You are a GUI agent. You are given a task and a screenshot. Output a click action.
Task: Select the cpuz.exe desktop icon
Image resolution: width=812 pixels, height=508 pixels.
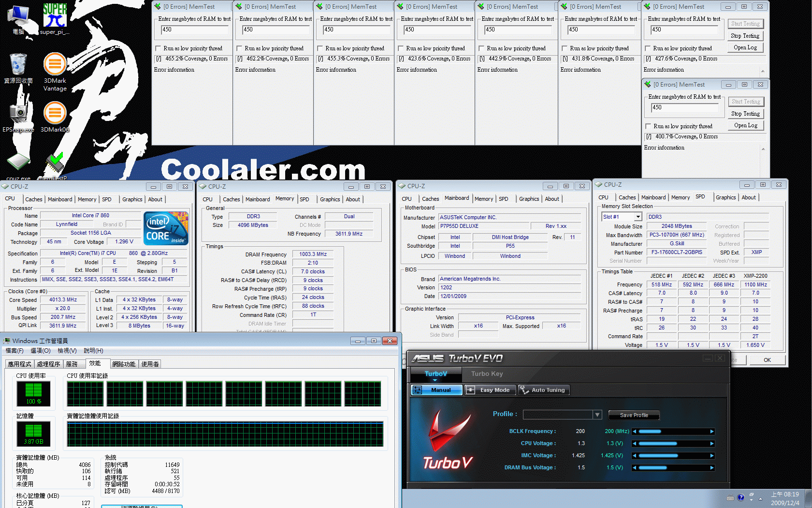pyautogui.click(x=18, y=167)
